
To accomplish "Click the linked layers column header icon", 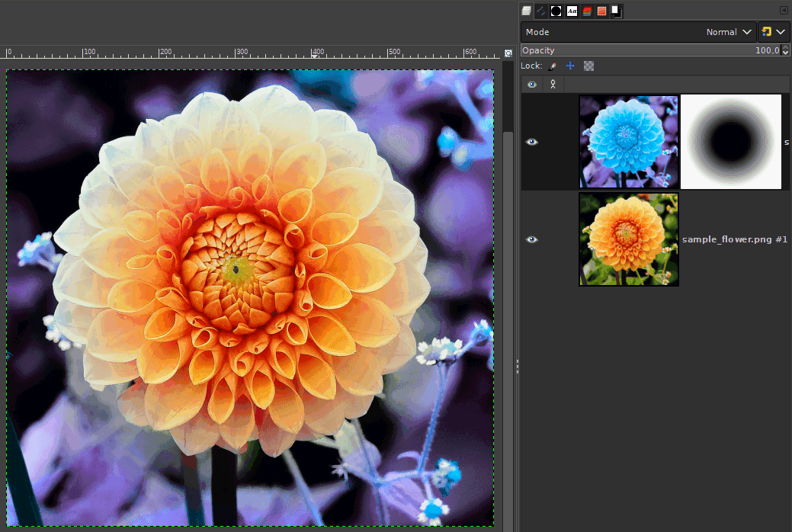I will click(553, 85).
